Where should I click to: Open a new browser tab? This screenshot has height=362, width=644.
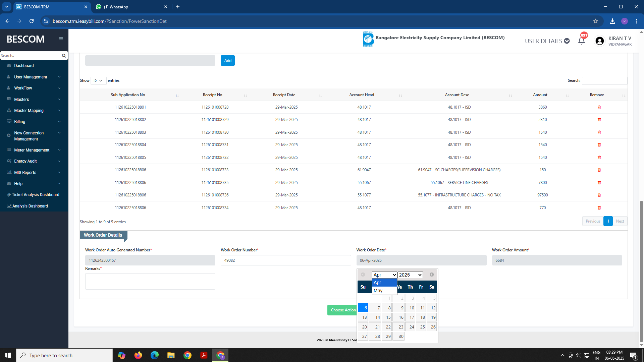[x=178, y=7]
